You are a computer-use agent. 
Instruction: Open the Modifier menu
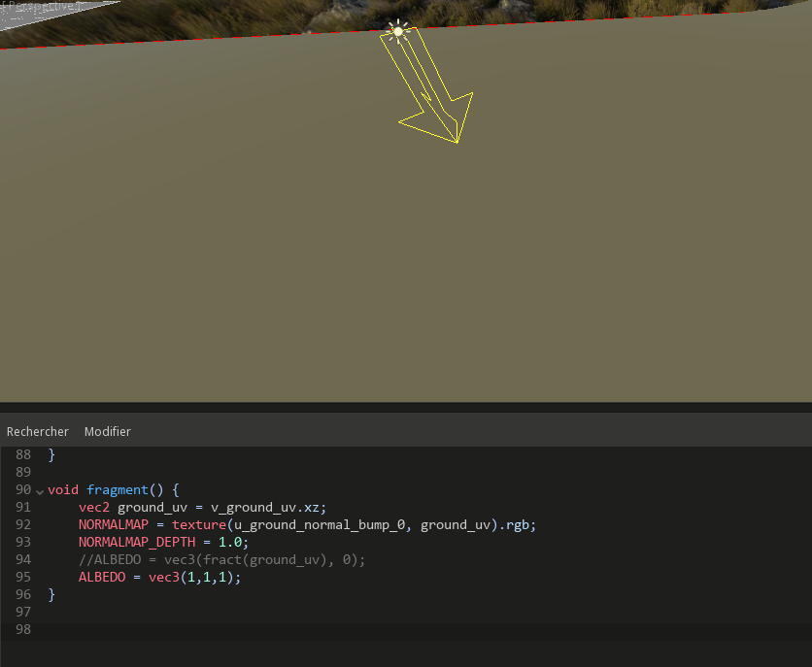point(107,431)
